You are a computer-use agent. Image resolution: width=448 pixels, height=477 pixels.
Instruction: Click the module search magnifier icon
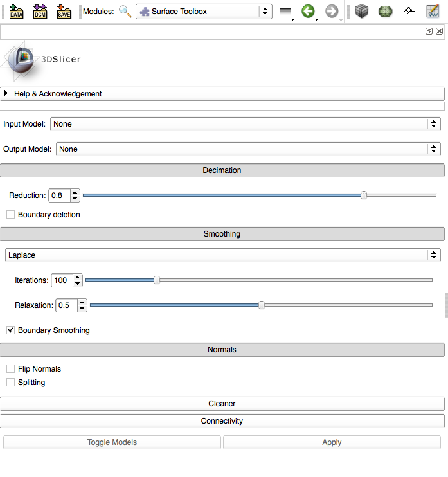point(125,12)
